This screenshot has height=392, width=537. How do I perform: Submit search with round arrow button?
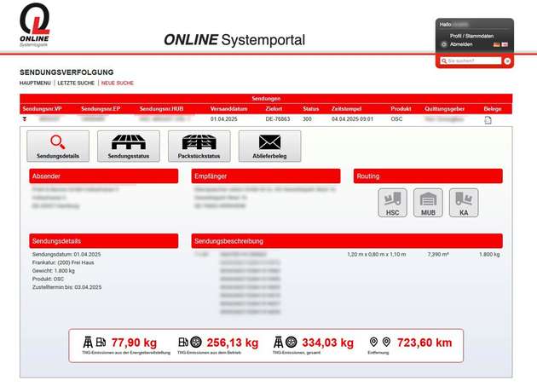(x=507, y=61)
